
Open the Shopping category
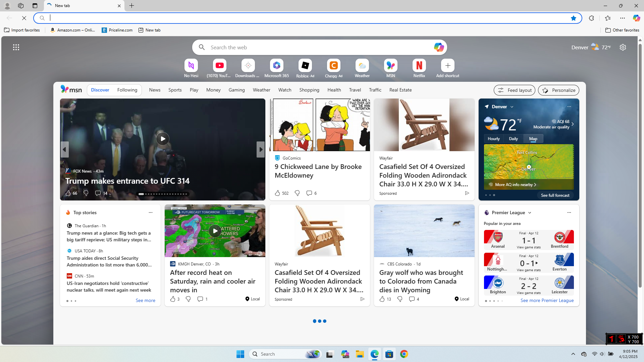coord(309,90)
